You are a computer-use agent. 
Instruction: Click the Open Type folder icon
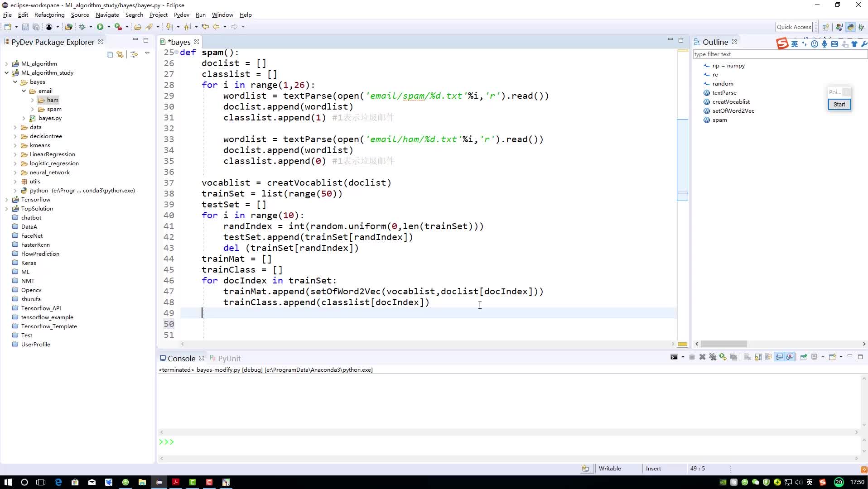pos(138,27)
